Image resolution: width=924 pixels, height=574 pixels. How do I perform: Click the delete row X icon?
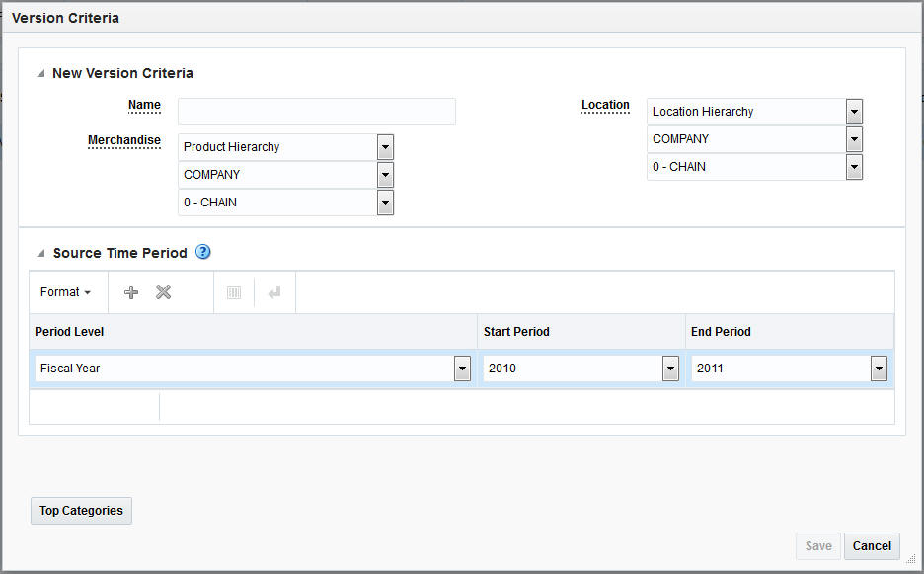[163, 292]
